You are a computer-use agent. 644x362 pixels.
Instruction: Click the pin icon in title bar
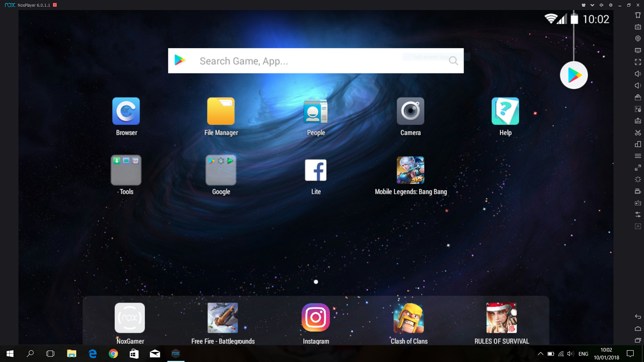[601, 5]
